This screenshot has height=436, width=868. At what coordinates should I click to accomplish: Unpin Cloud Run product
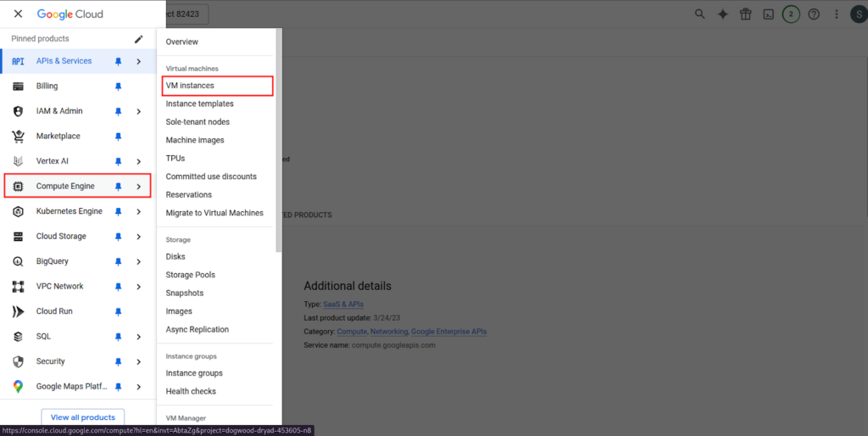pos(118,312)
